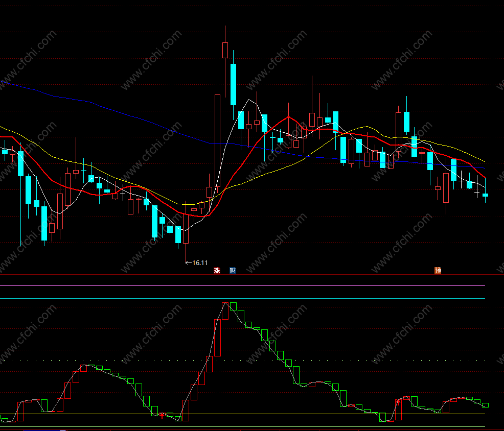Click the red up-arrow signal on right indicator
Image resolution: width=504 pixels, height=431 pixels.
point(399,402)
